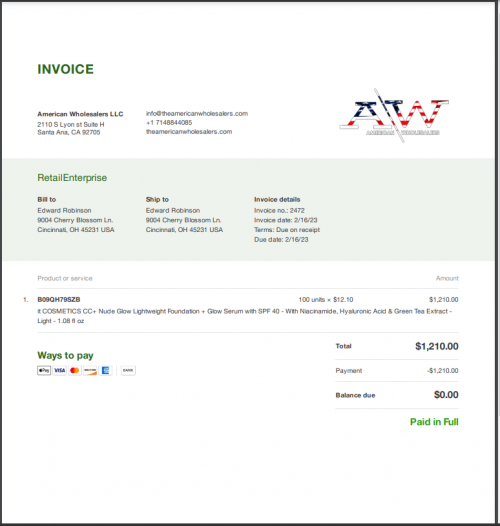Click Cincinnati, OH 45231 USA under Ship to
The width and height of the screenshot is (500, 526).
pos(184,230)
